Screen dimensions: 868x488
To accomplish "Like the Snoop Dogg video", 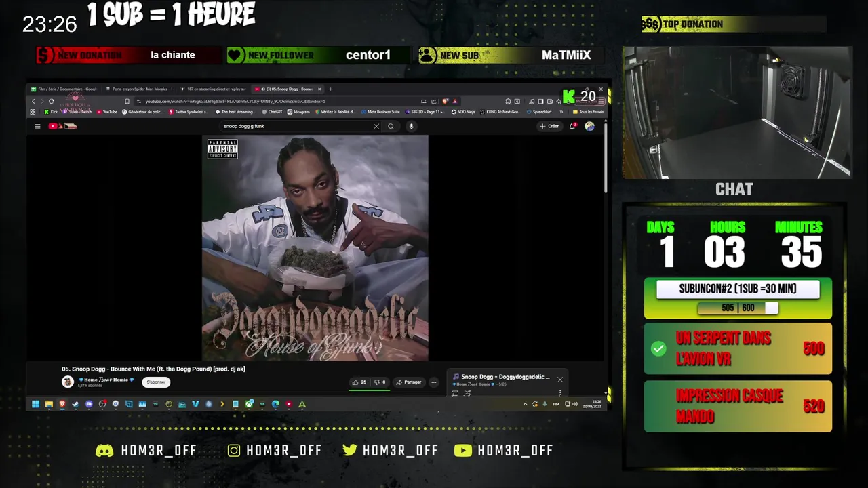I will (x=359, y=382).
